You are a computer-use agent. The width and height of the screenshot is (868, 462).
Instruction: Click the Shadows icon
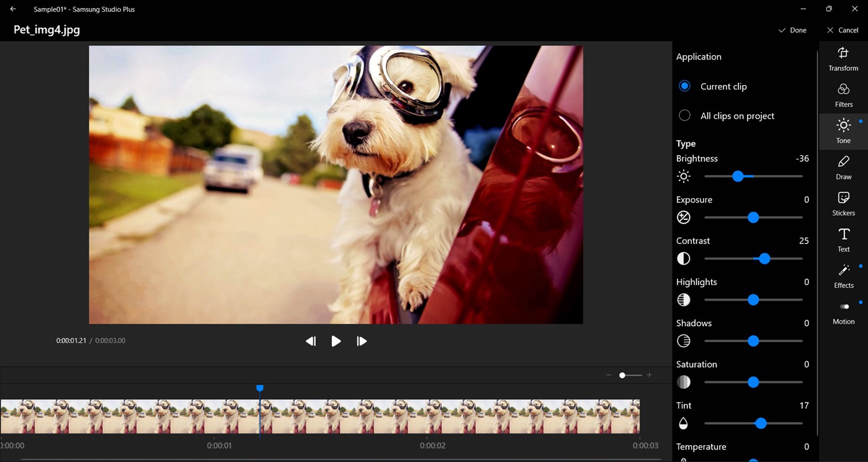684,341
